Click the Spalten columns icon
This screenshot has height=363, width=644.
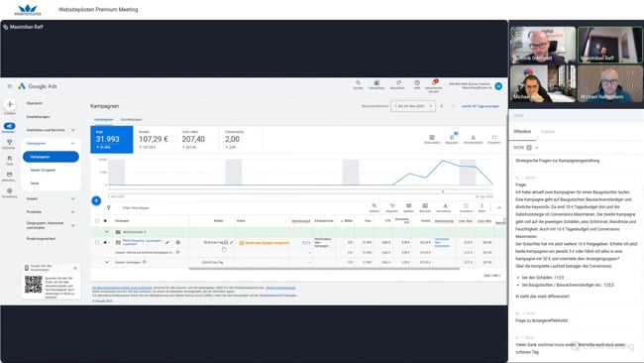(x=408, y=205)
